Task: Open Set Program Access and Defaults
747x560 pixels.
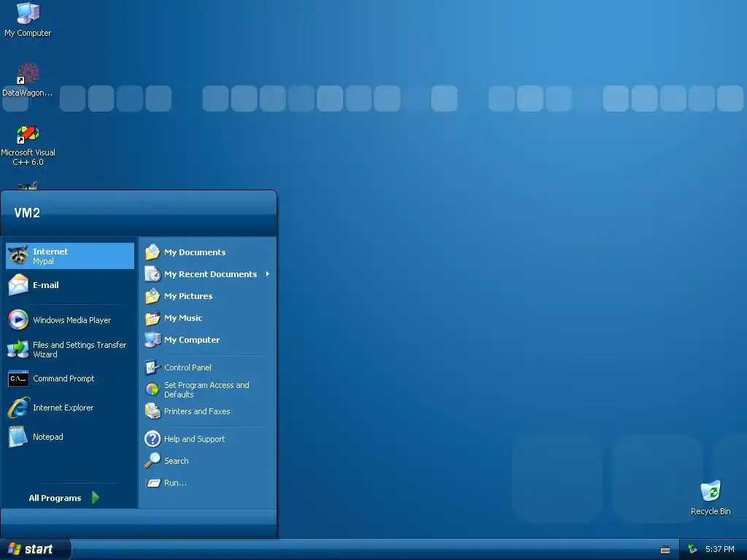Action: [208, 389]
